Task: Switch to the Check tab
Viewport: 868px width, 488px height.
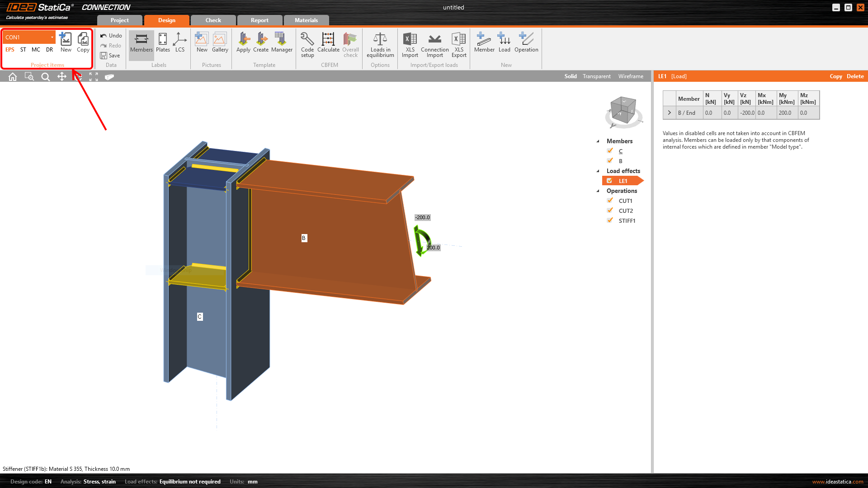Action: tap(213, 20)
